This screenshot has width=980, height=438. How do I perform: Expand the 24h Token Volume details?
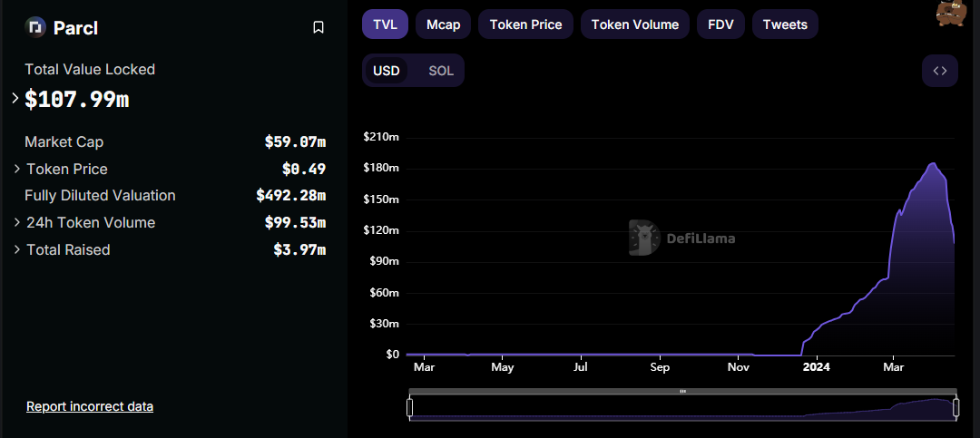pos(17,223)
